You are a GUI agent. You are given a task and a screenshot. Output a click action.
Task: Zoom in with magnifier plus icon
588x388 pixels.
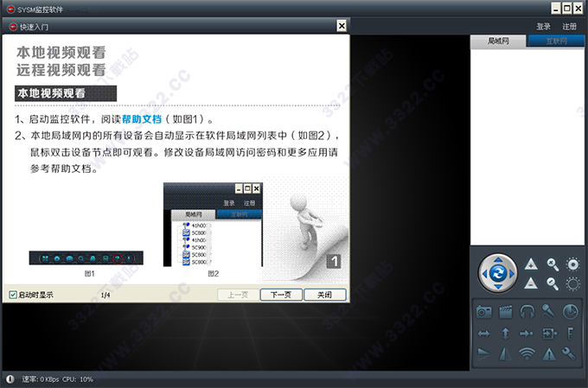click(552, 264)
